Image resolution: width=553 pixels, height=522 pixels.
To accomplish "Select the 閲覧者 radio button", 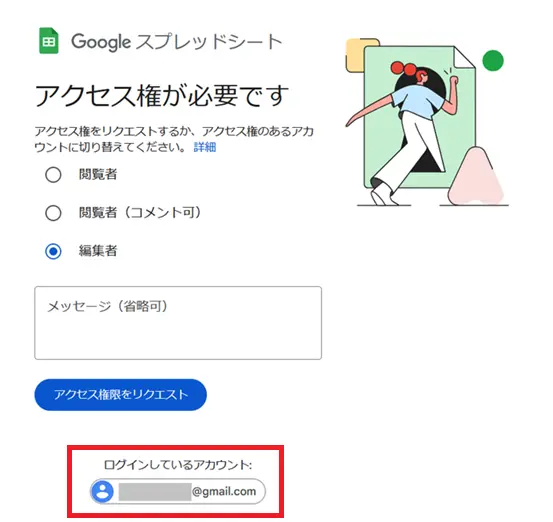I will tap(53, 175).
